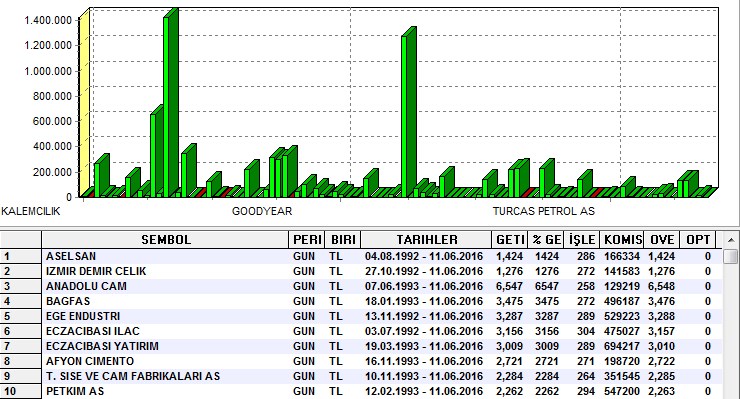Select the AFYON CIMENTO row
This screenshot has width=740, height=399.
click(x=382, y=361)
